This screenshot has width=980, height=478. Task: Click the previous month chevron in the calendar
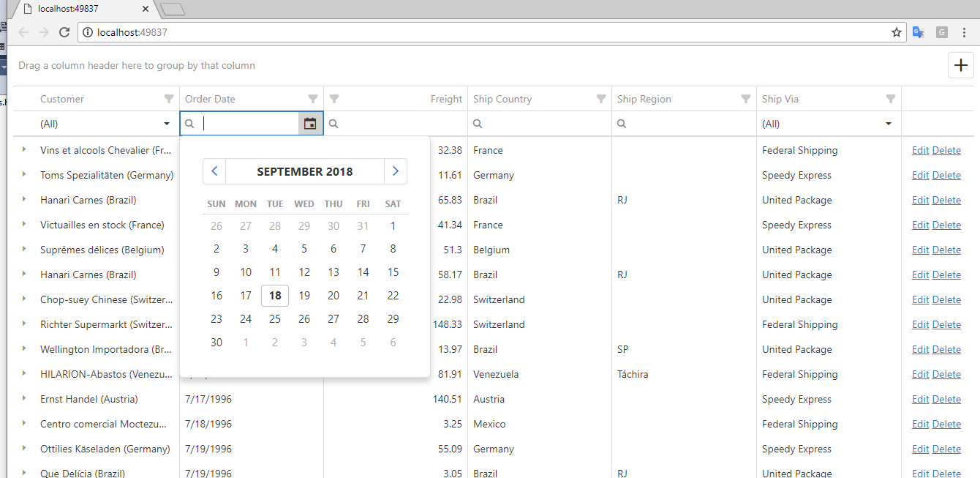(x=214, y=171)
